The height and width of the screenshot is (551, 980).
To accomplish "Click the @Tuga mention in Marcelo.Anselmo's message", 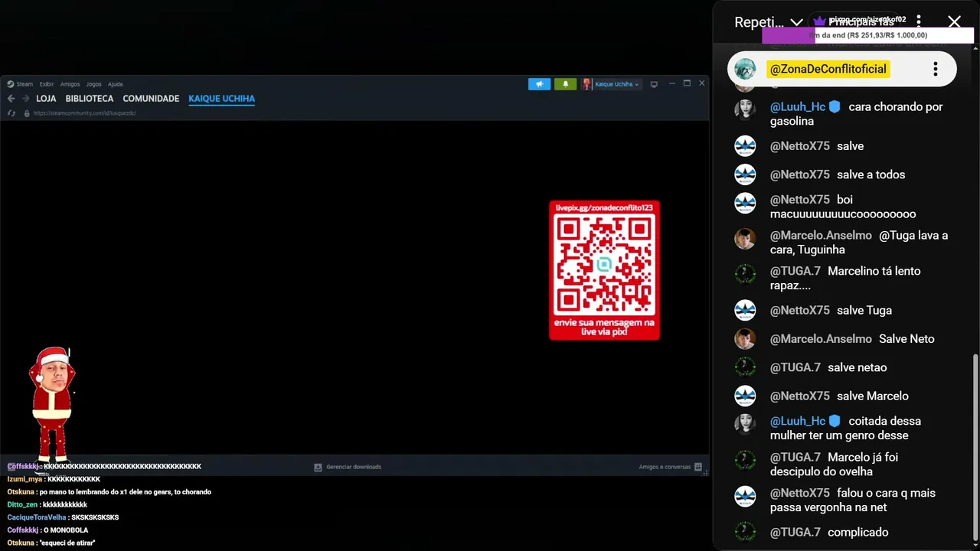I will click(894, 235).
